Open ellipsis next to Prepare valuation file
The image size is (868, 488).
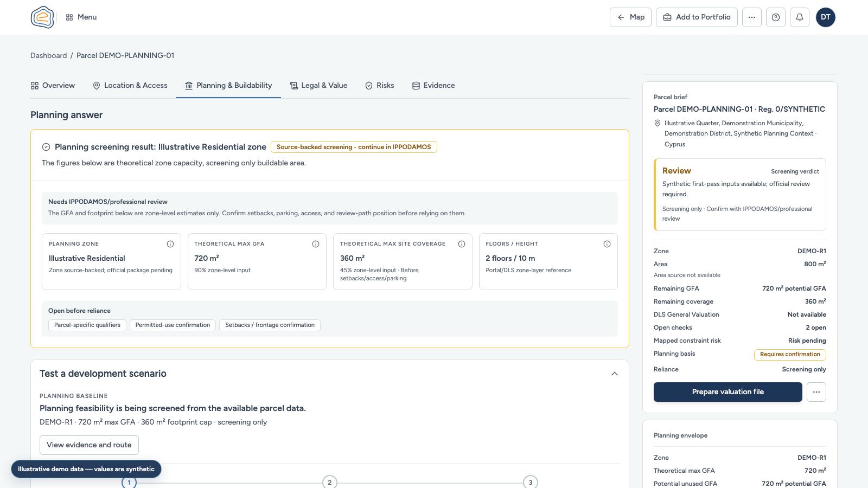click(x=816, y=392)
